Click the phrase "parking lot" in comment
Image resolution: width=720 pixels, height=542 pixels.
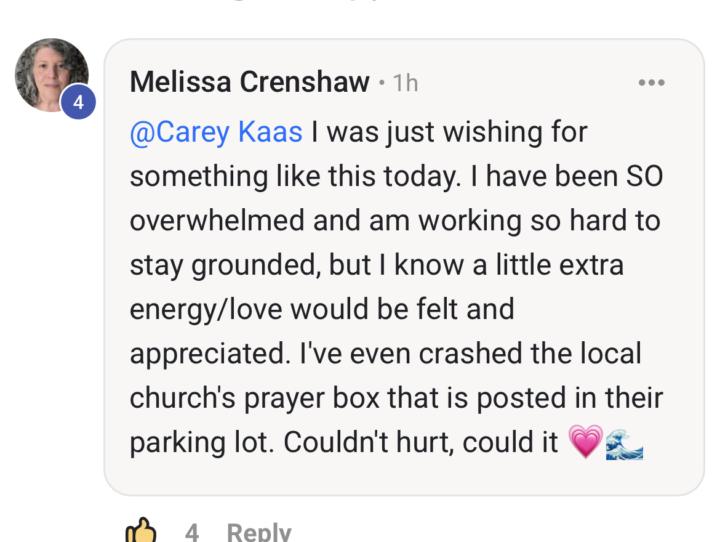(x=202, y=443)
